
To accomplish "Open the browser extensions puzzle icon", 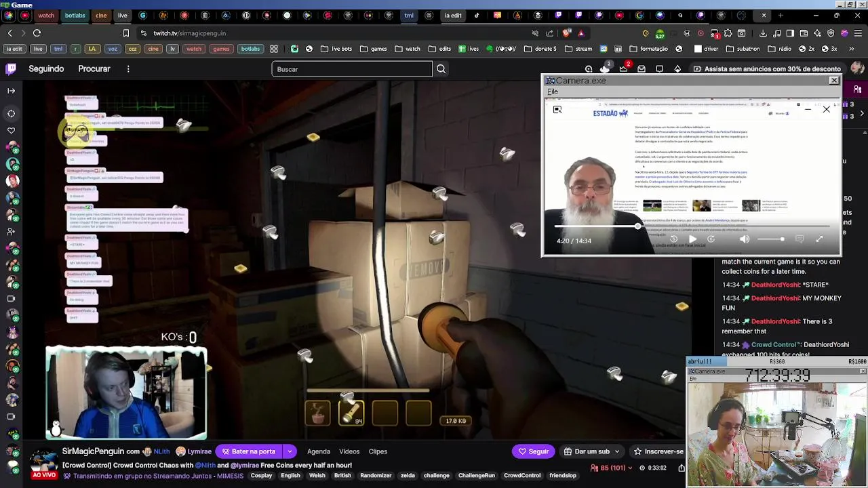I will tap(728, 33).
